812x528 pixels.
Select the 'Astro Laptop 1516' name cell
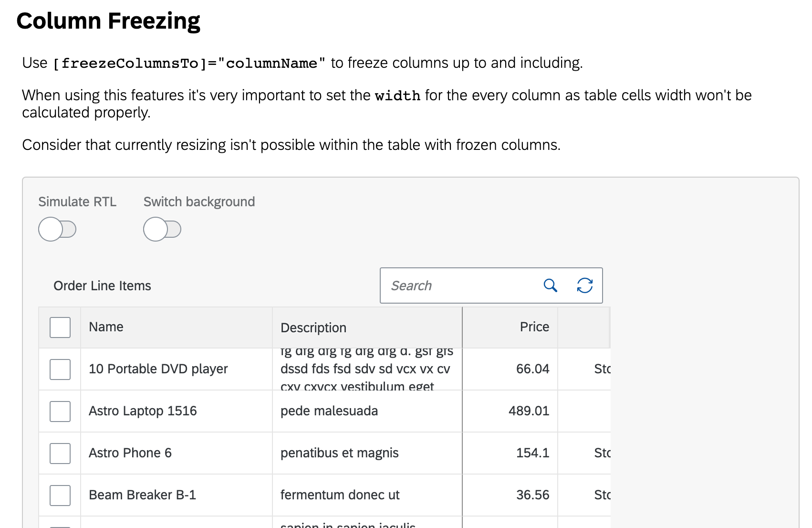coord(177,411)
